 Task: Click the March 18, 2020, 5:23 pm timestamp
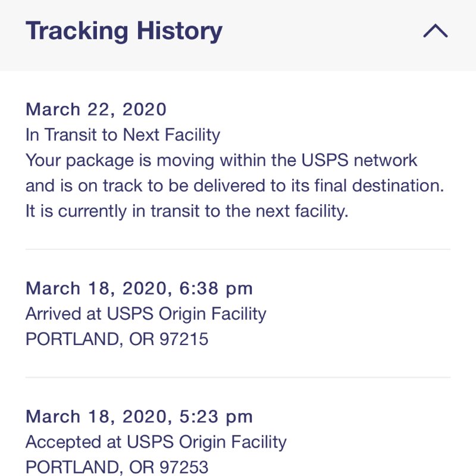point(139,416)
